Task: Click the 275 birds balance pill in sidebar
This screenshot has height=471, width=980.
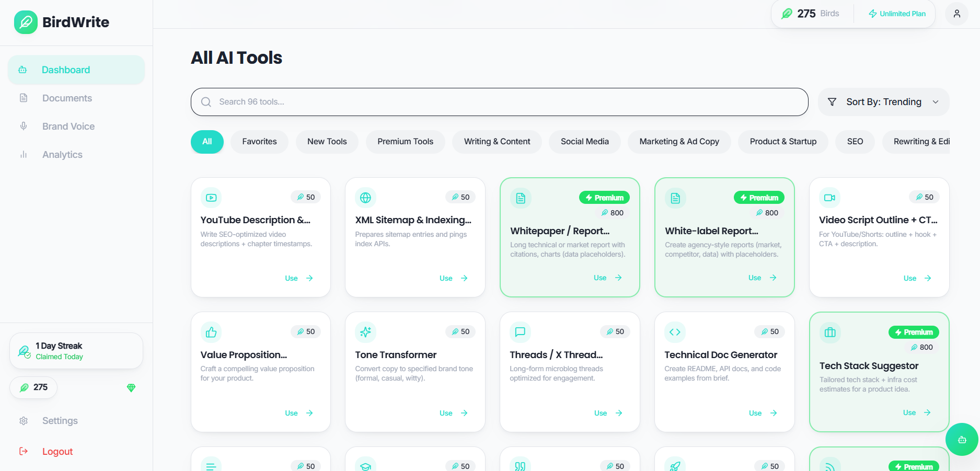Action: pos(33,387)
